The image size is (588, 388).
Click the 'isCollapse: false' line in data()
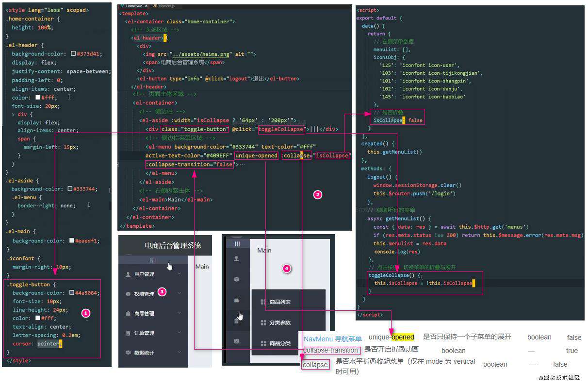pyautogui.click(x=398, y=120)
